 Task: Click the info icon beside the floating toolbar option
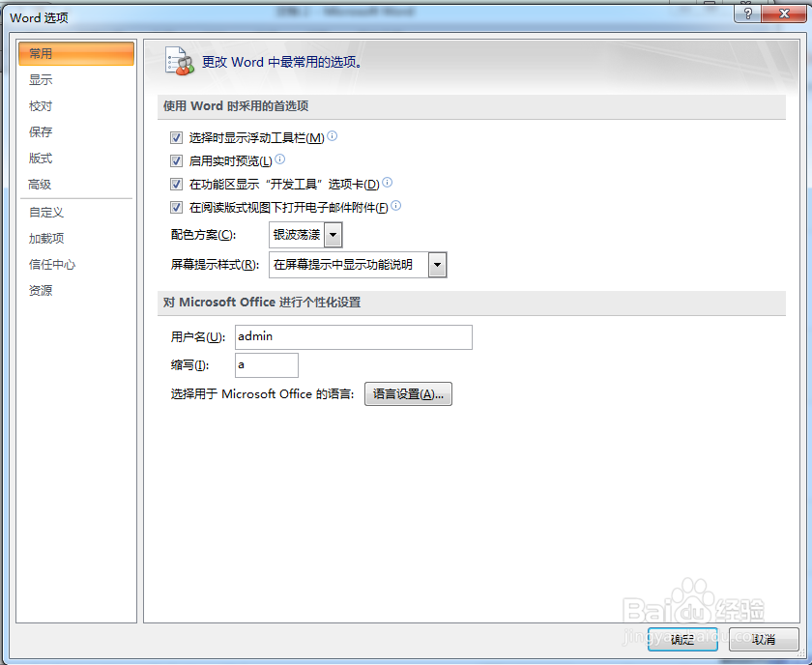coord(333,135)
